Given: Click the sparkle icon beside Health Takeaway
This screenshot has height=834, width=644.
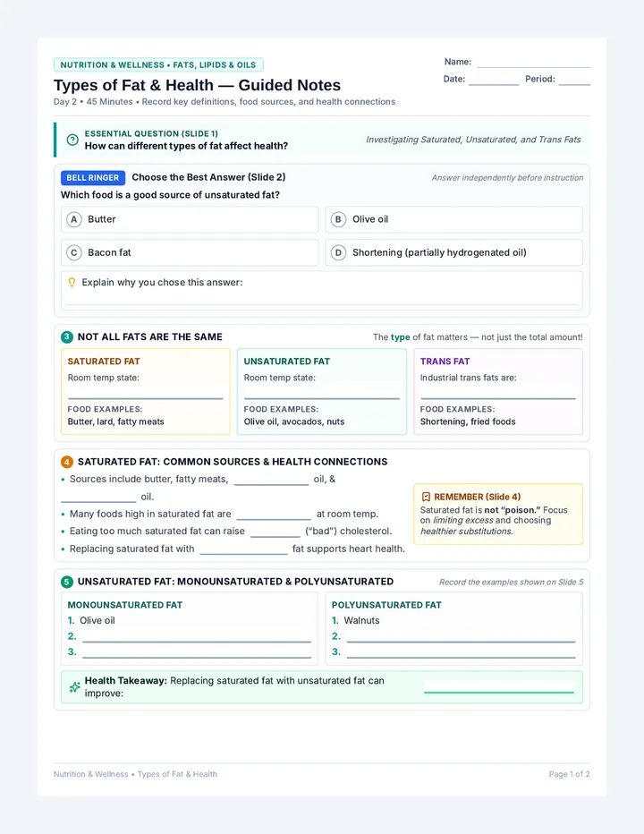Looking at the screenshot, I should coord(75,687).
